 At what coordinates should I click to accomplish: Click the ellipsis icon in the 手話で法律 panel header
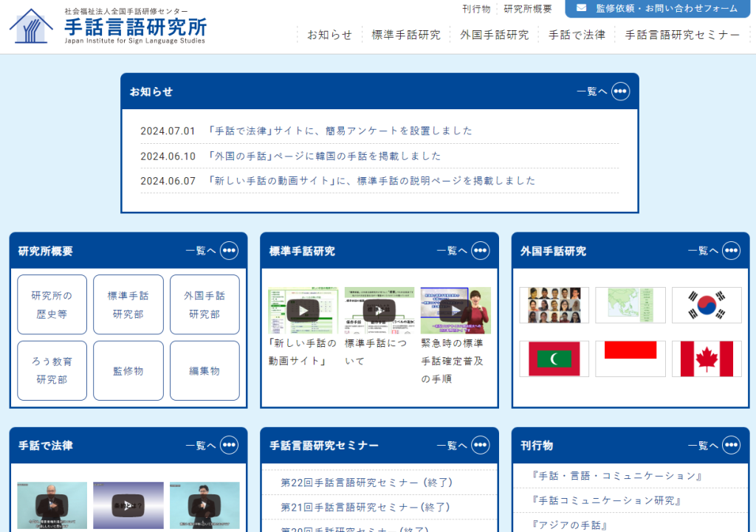230,446
